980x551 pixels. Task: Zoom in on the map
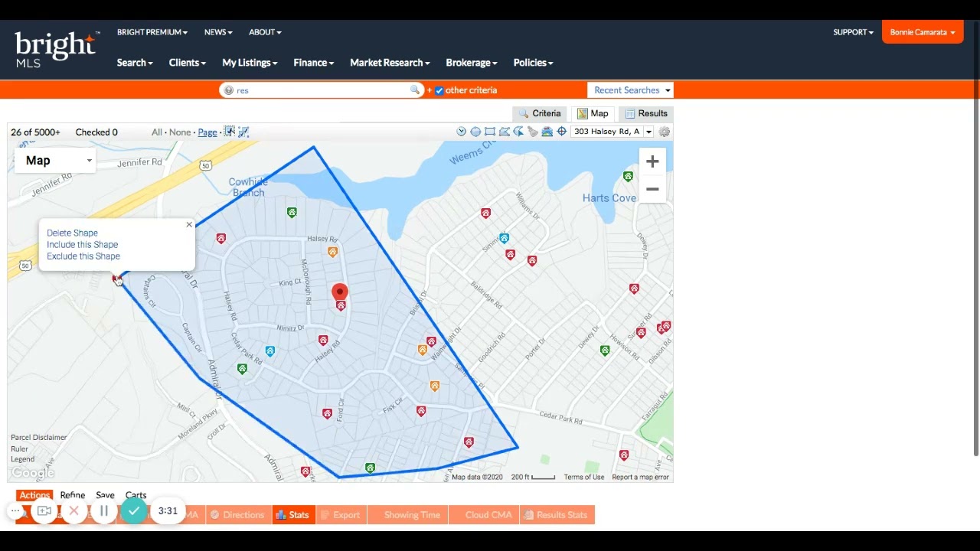click(652, 161)
